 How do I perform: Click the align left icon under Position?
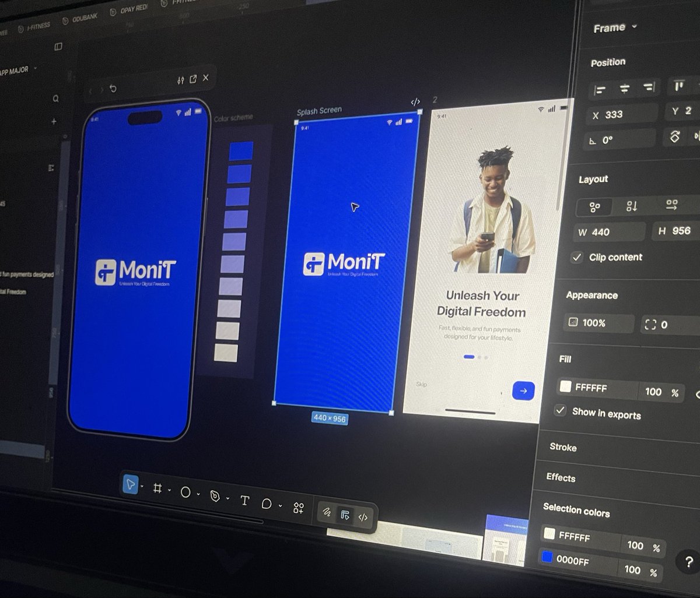[598, 89]
